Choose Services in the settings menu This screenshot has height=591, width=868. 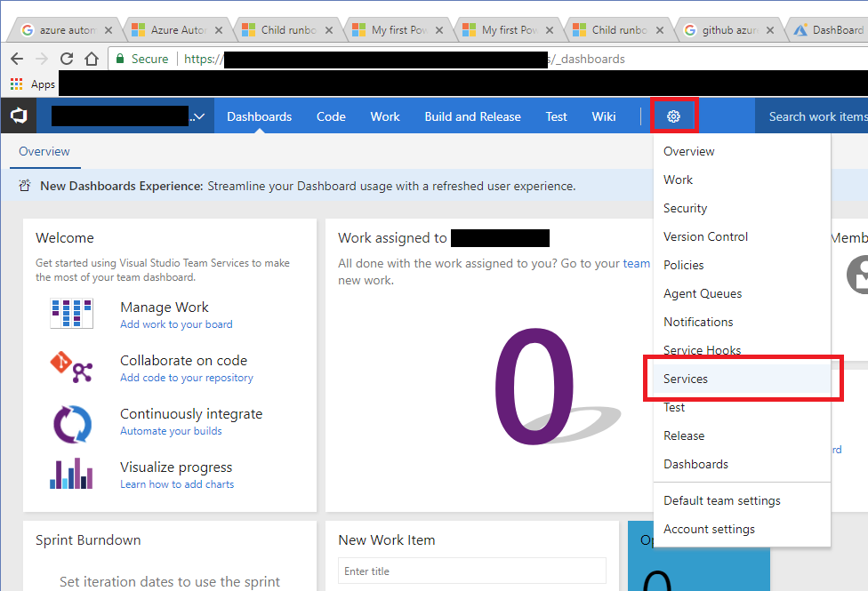742,379
